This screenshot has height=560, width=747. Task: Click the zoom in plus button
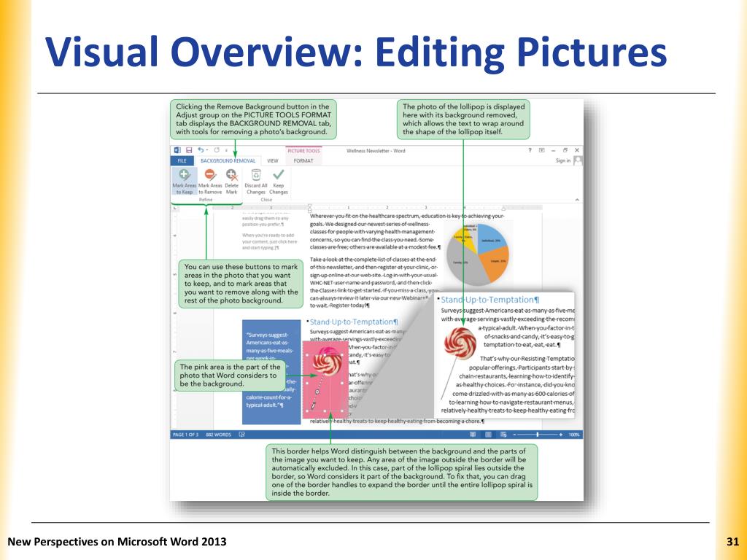(x=561, y=435)
